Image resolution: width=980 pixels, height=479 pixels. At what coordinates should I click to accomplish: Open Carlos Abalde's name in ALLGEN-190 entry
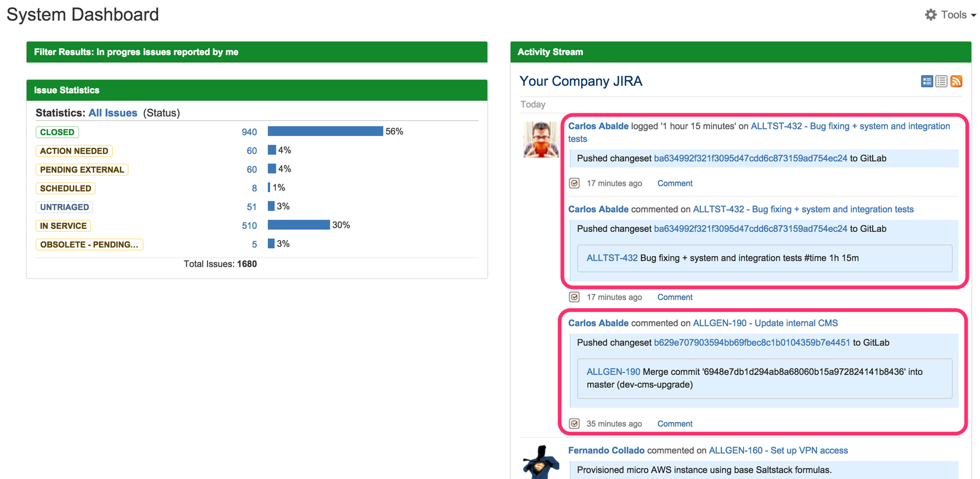click(x=598, y=323)
